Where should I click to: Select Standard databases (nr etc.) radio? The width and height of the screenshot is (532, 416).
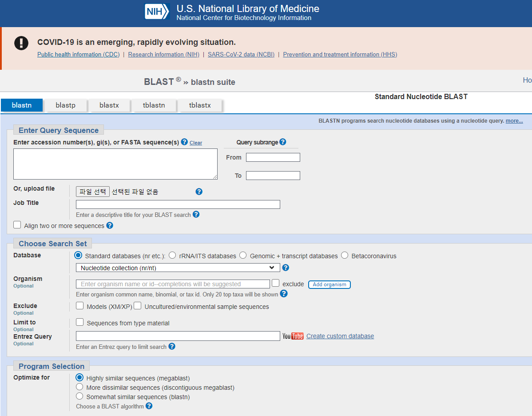click(78, 255)
